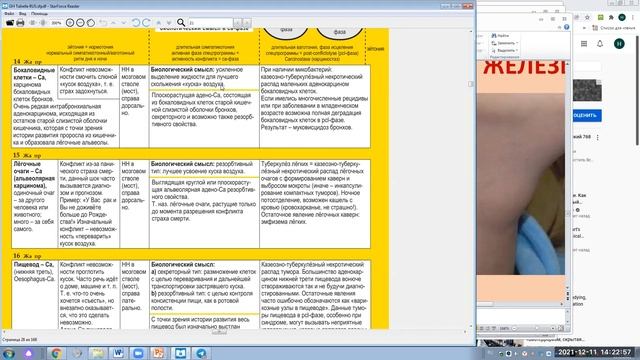Click the print icon in the reader toolbar

20,23
